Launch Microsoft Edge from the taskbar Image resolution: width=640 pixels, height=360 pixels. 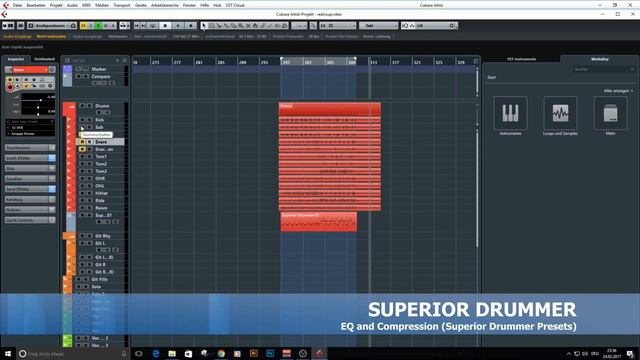pyautogui.click(x=156, y=353)
